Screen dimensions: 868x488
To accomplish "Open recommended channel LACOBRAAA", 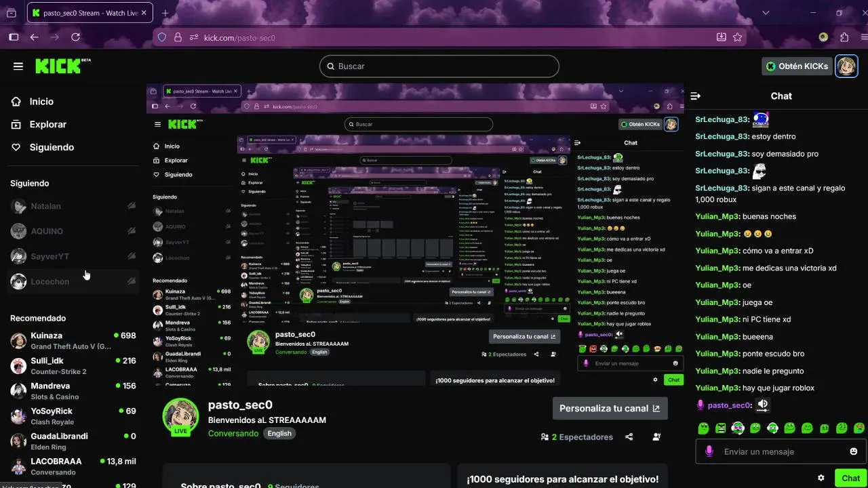I will click(73, 466).
